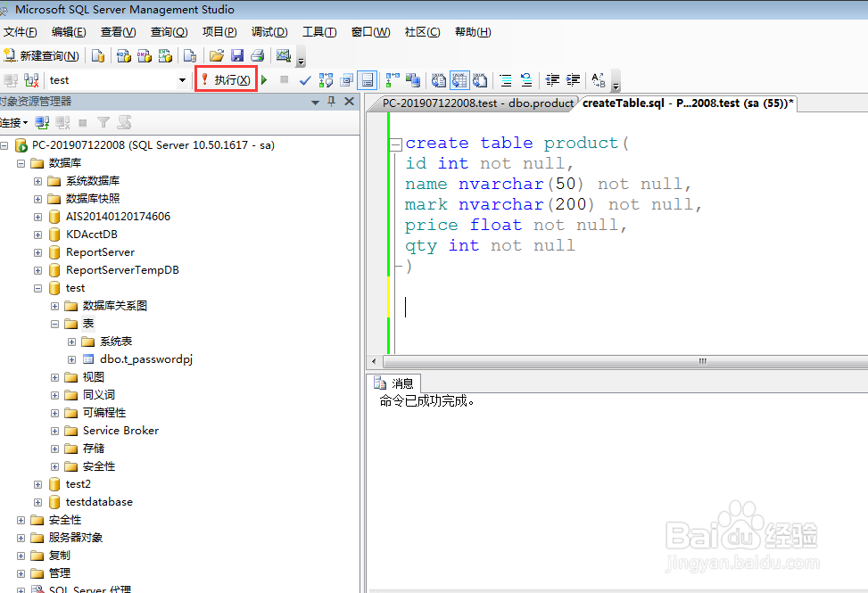Close the Object Explorer panel

(x=350, y=102)
